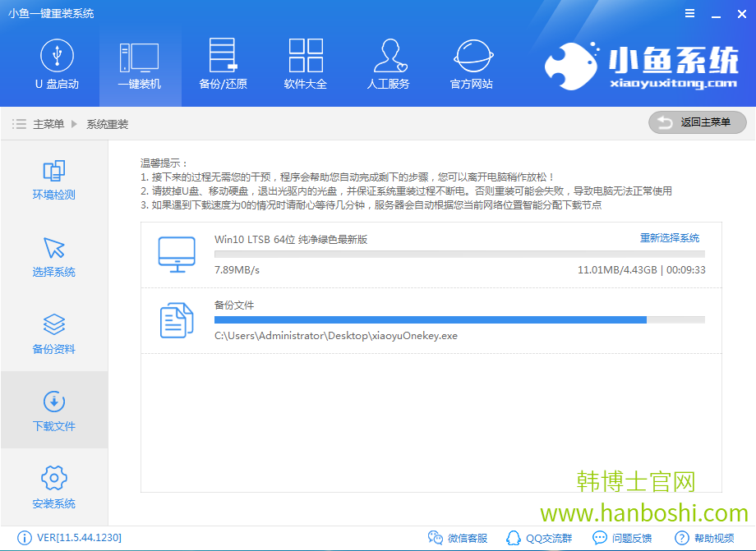Screen dimensions: 756x551
Task: Visit 官方网站 via its globe icon
Action: point(471,64)
